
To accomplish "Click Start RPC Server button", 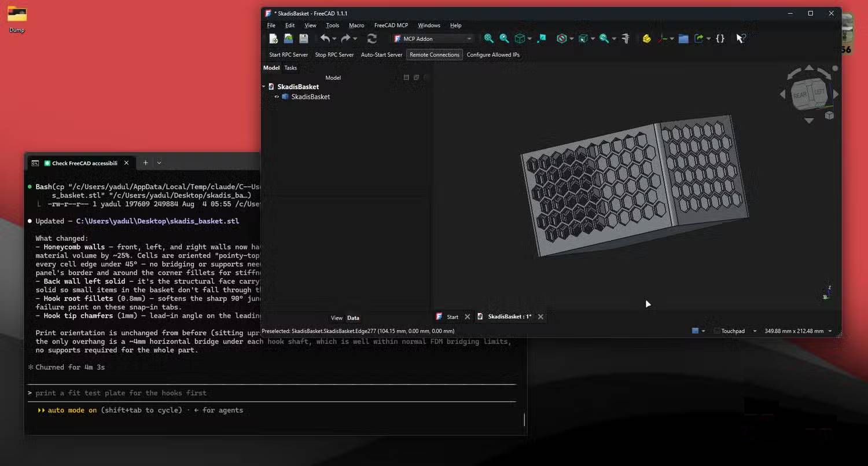I will coord(288,54).
